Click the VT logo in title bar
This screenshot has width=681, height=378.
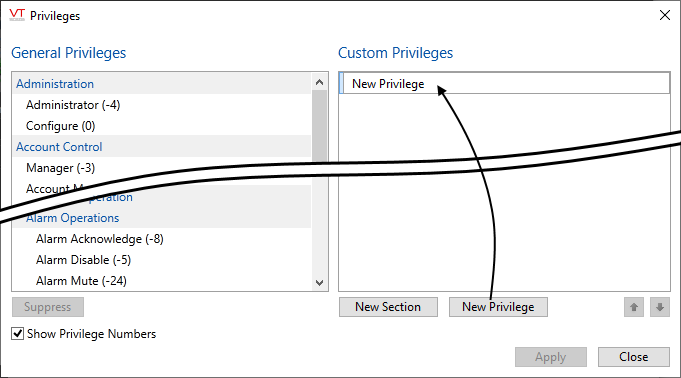(x=17, y=15)
